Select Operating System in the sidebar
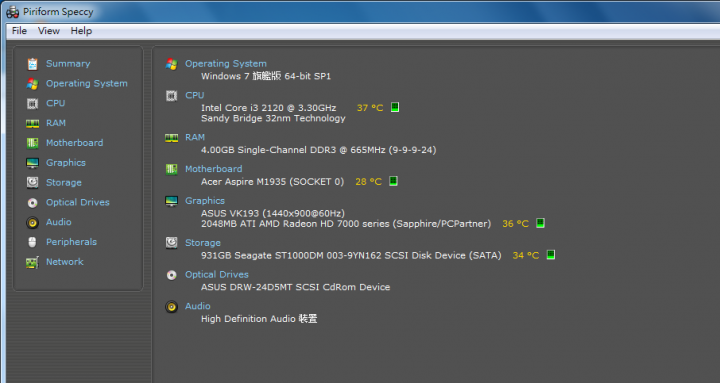This screenshot has height=383, width=720. tap(87, 84)
